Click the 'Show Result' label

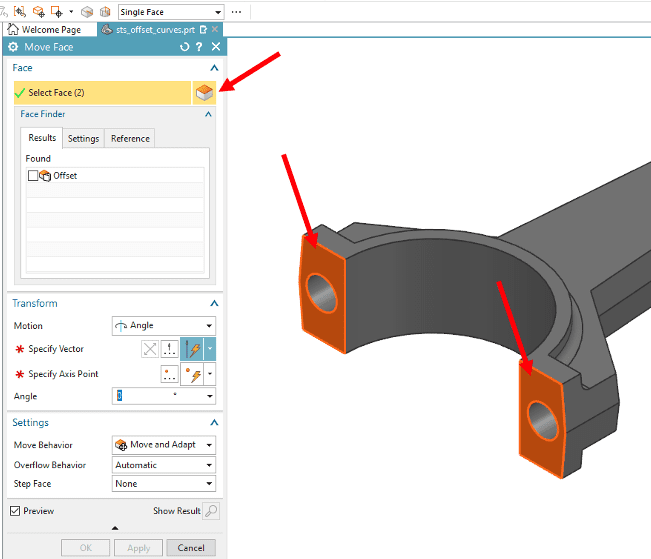click(x=176, y=511)
